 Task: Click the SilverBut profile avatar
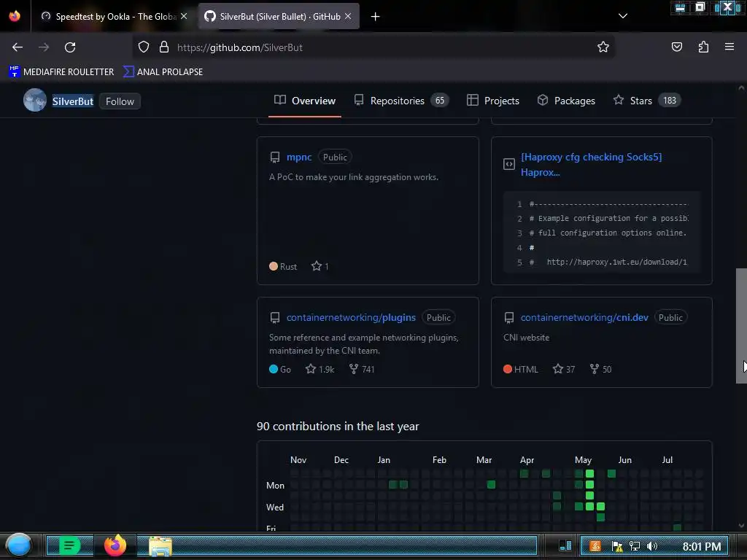tap(35, 100)
